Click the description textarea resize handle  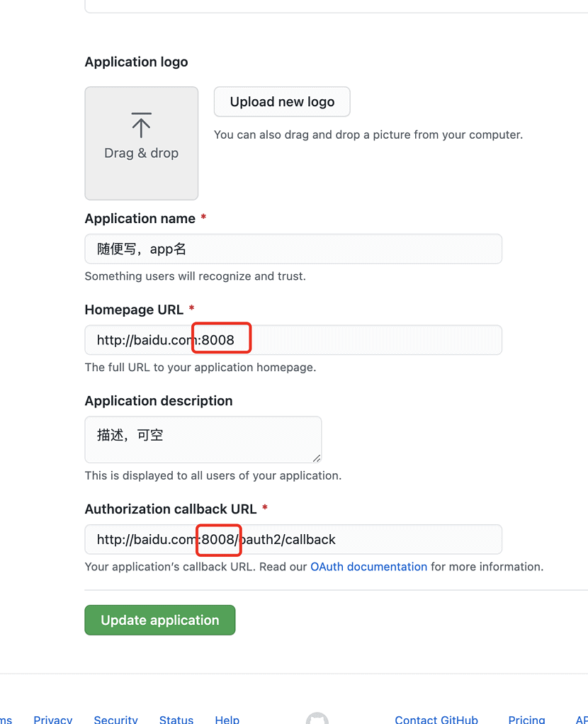coord(317,458)
